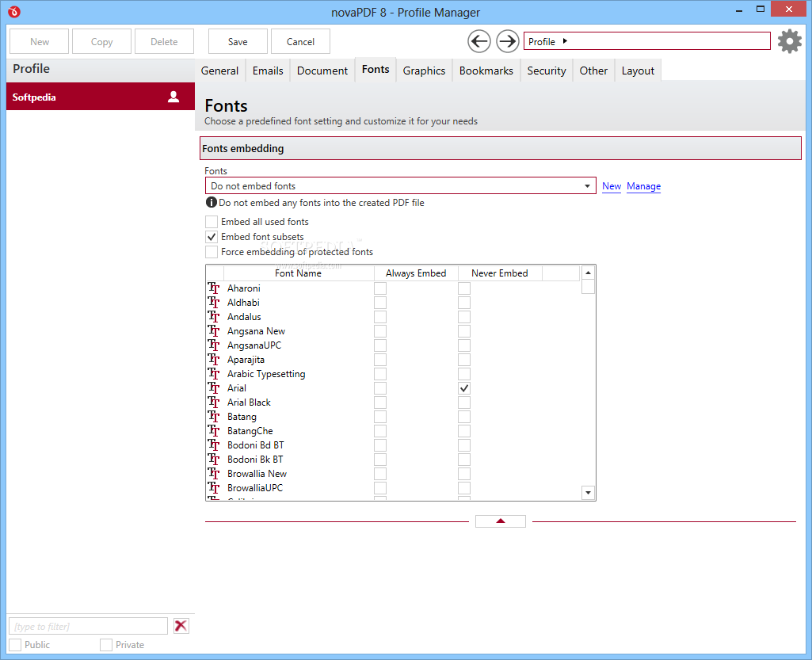Check Always Embed for Bodoni Bd BT
Image resolution: width=812 pixels, height=660 pixels.
click(x=380, y=445)
